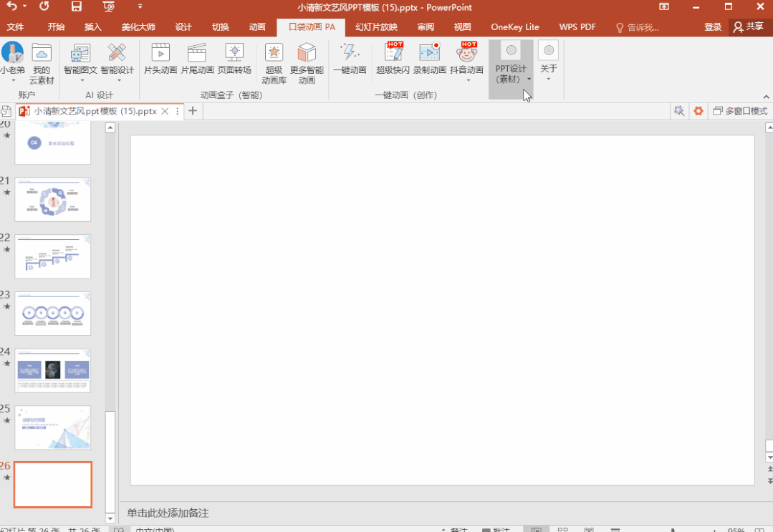Open the 关于 dropdown
The image size is (773, 532).
coord(548,79)
